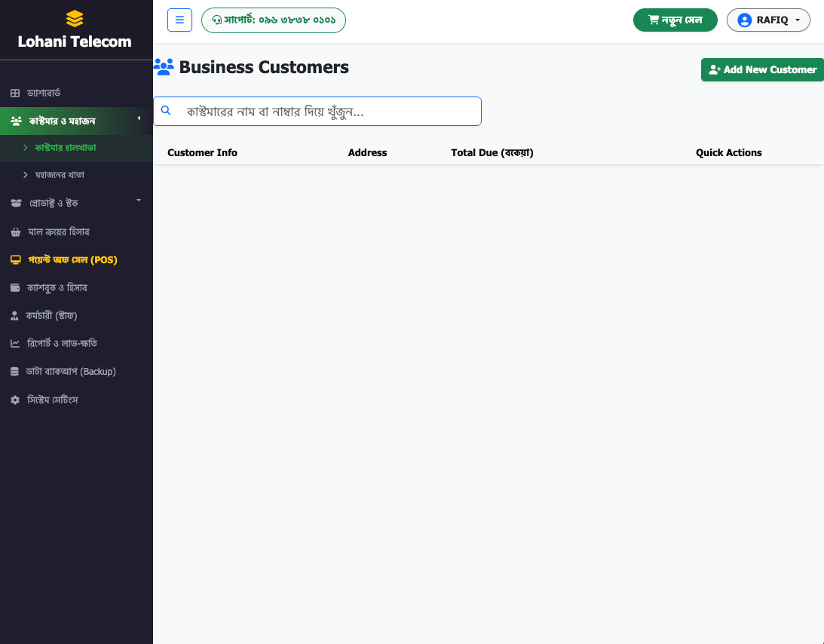This screenshot has height=644, width=824.
Task: Click the ড্যাশবোর্ড grid icon
Action: (x=15, y=93)
